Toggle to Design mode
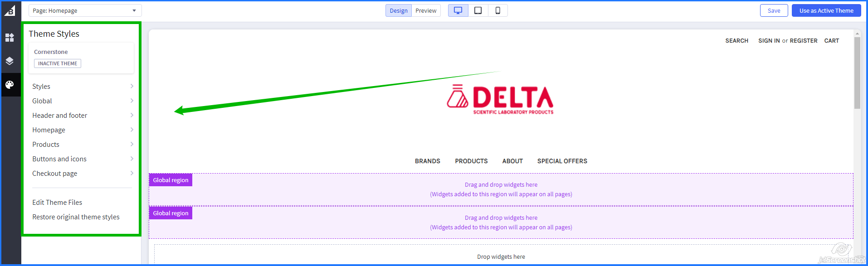 coord(399,10)
